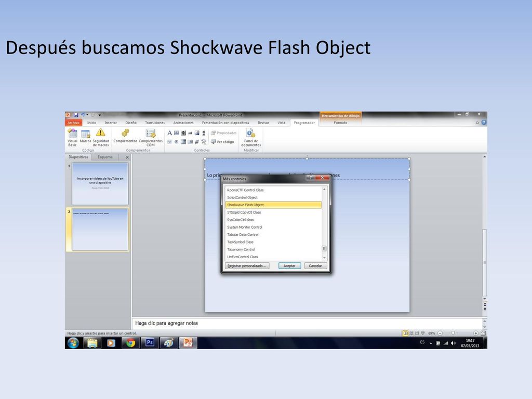Save the presentation via quick access

pyautogui.click(x=76, y=115)
